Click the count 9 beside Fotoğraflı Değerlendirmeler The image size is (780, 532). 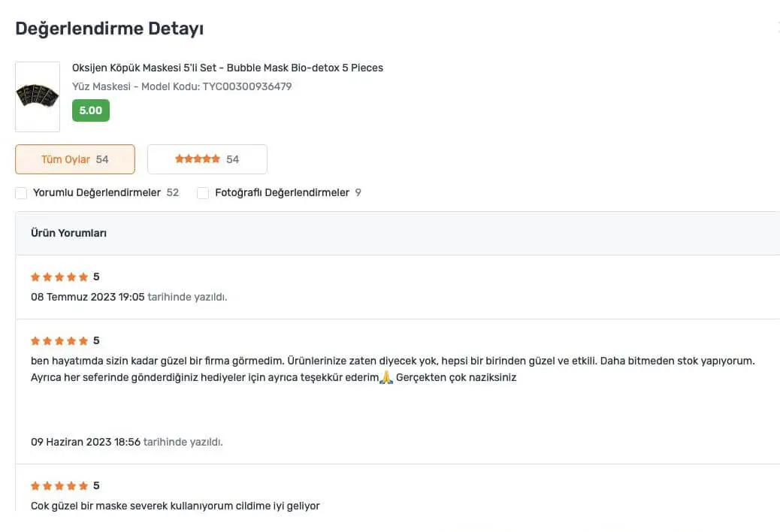358,193
